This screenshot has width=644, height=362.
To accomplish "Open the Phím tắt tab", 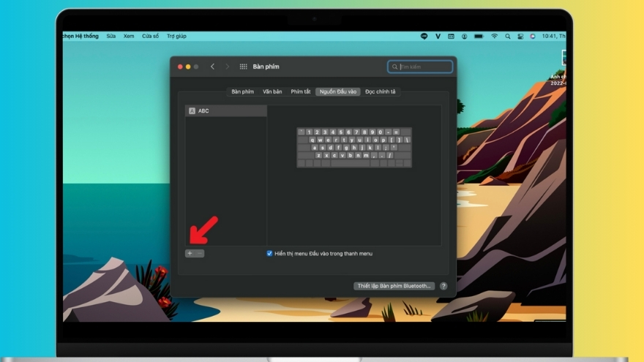I will pos(301,91).
